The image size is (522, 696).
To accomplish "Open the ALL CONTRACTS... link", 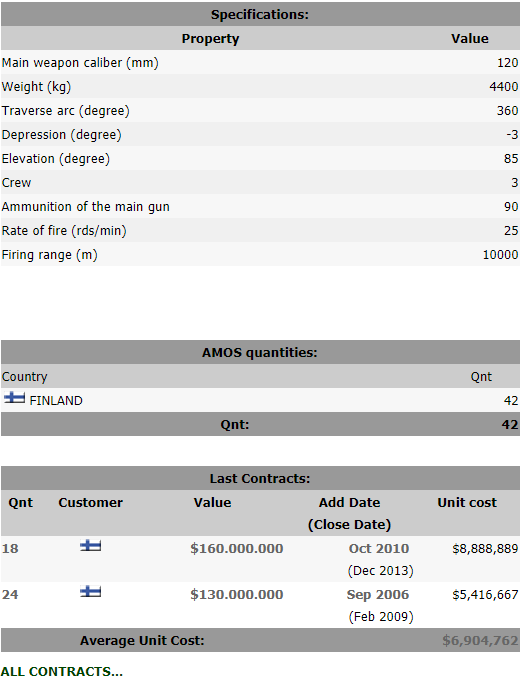I will (x=62, y=672).
